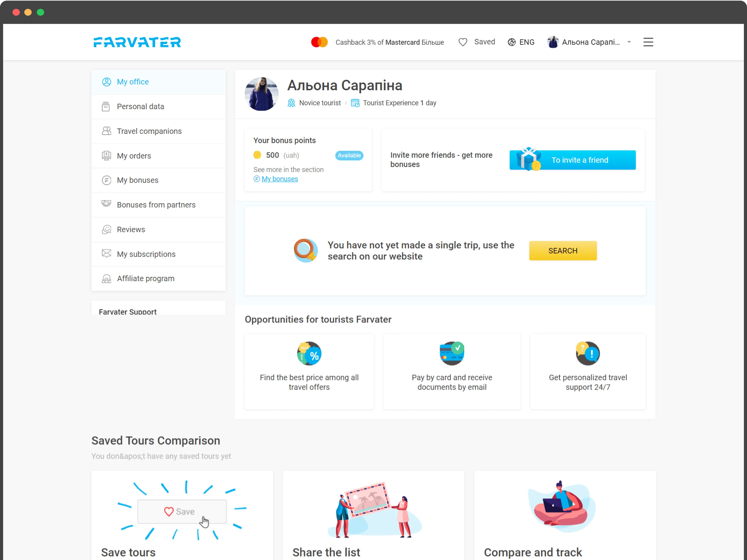747x560 pixels.
Task: Click the My bonuses link
Action: (x=279, y=179)
